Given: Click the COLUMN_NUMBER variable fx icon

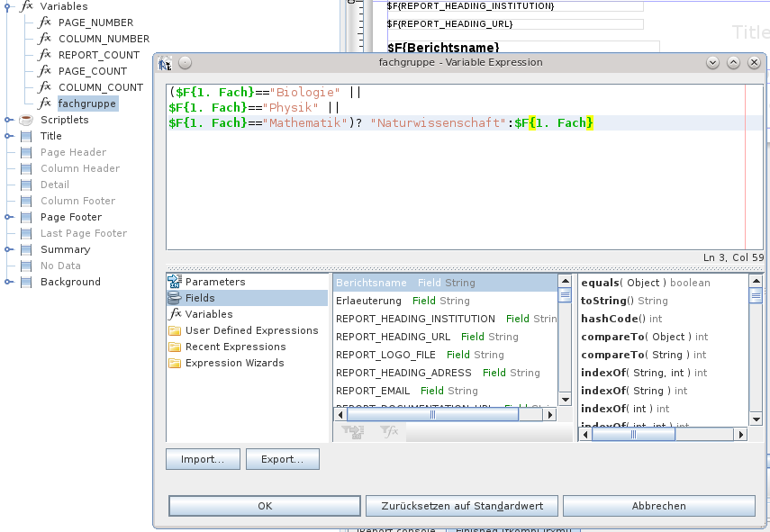Looking at the screenshot, I should pos(45,39).
